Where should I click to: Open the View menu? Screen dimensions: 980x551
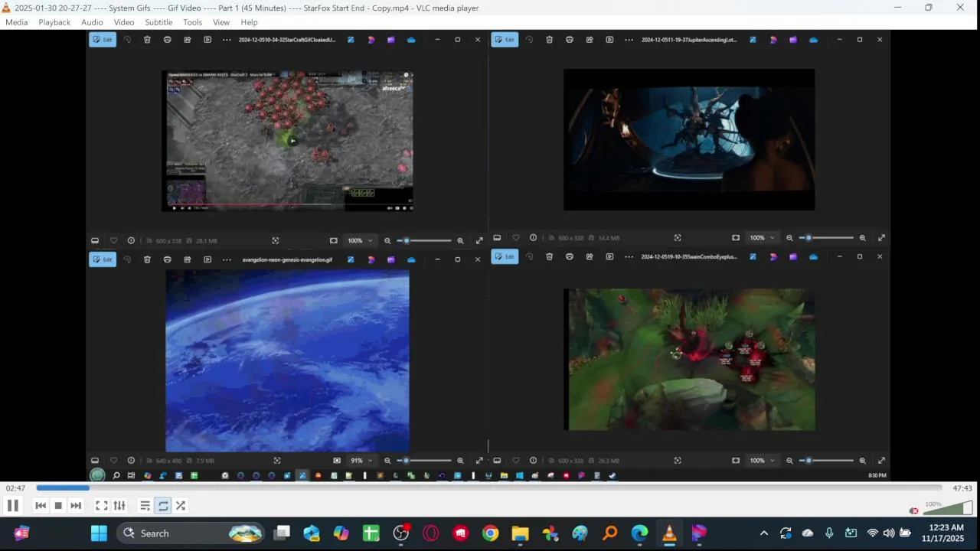click(x=221, y=22)
